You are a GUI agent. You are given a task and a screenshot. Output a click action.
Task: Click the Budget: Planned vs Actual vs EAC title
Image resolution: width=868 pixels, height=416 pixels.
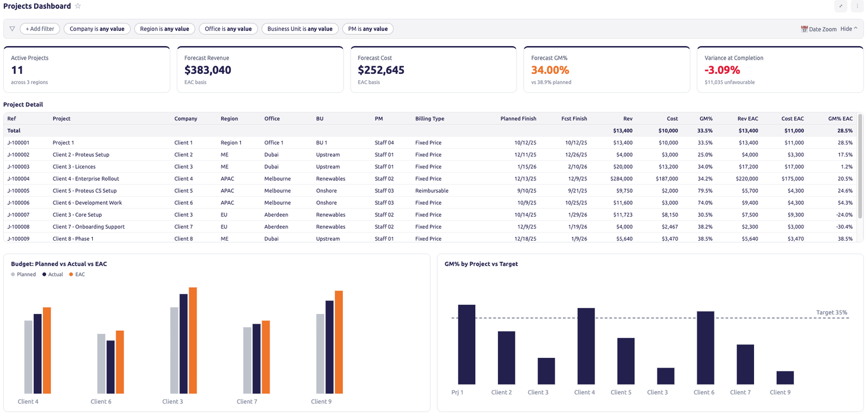tap(59, 264)
